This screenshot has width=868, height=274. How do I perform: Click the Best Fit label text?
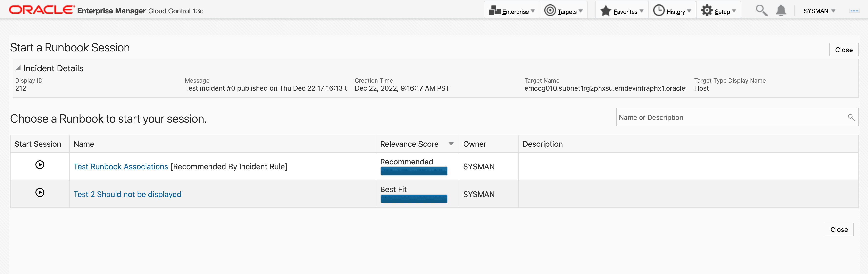[393, 189]
